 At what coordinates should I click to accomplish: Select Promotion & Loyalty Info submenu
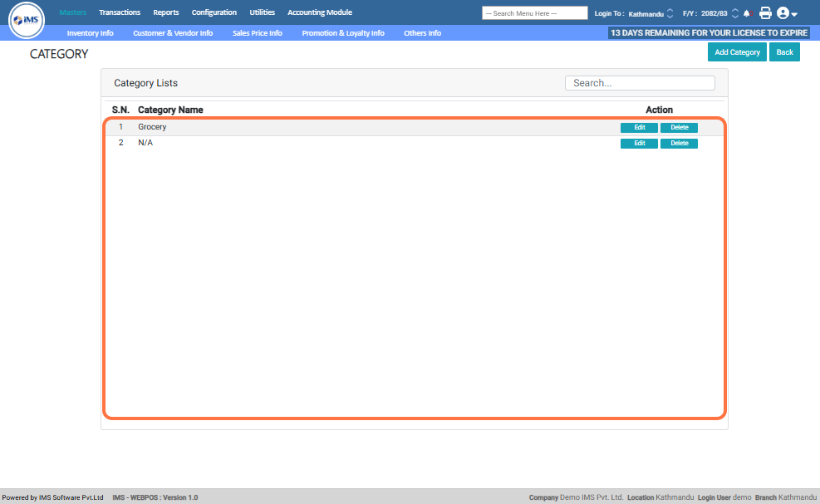point(342,33)
